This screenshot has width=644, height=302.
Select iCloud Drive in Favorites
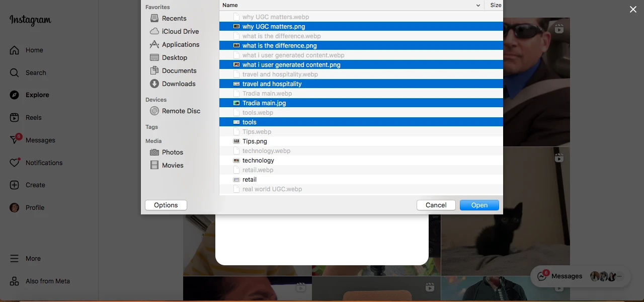coord(180,32)
